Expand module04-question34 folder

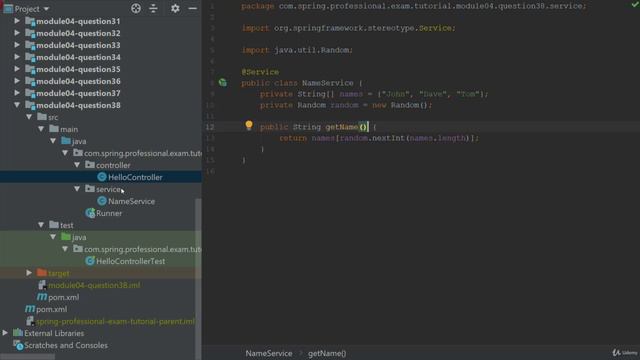17,57
